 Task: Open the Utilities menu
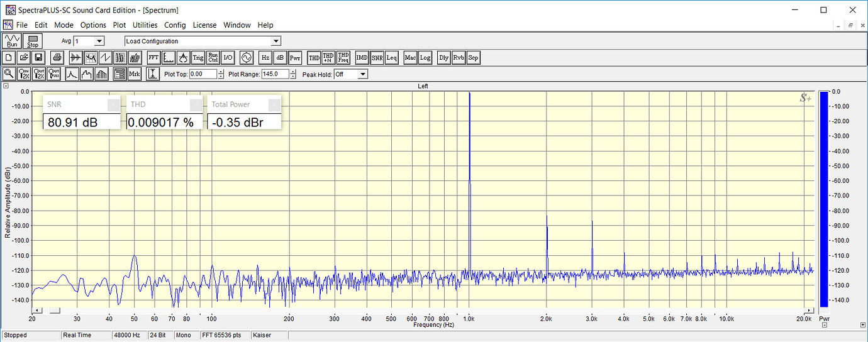[x=145, y=25]
